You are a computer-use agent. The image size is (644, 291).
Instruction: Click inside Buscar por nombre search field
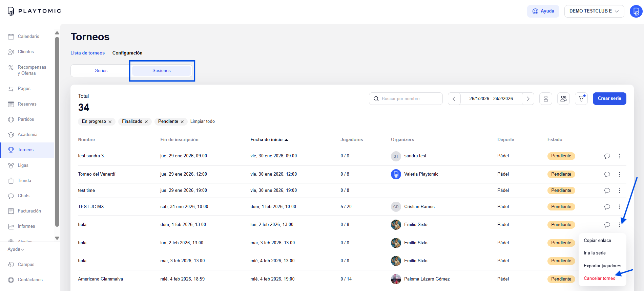coord(406,99)
